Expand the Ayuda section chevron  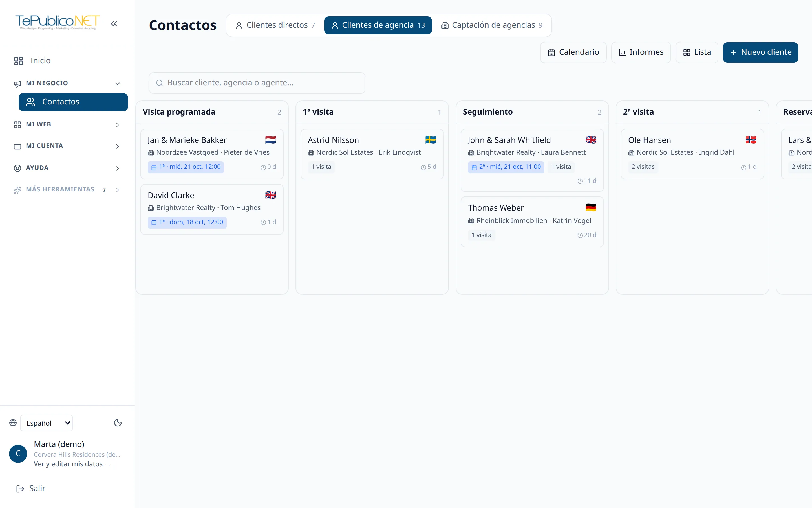pyautogui.click(x=118, y=168)
